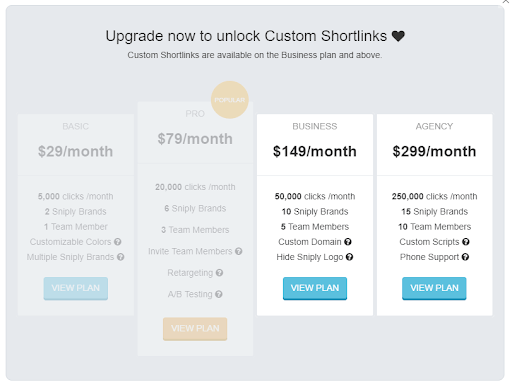Click the $29/month Basic price
This screenshot has height=385, width=512.
pyautogui.click(x=75, y=152)
